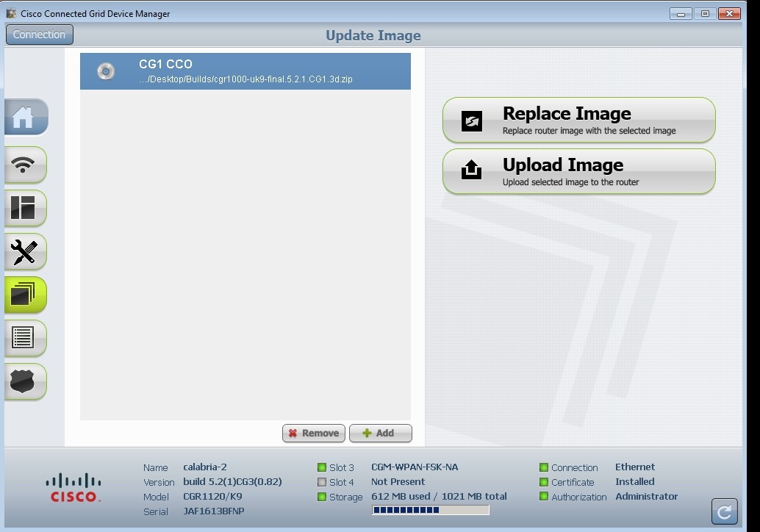
Task: Click the router name calabria-2
Action: tap(205, 467)
